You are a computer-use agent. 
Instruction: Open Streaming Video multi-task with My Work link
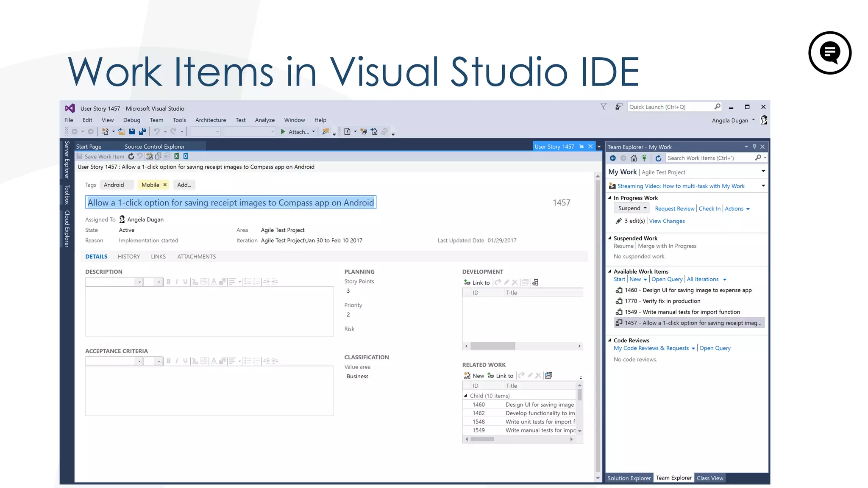click(x=681, y=186)
